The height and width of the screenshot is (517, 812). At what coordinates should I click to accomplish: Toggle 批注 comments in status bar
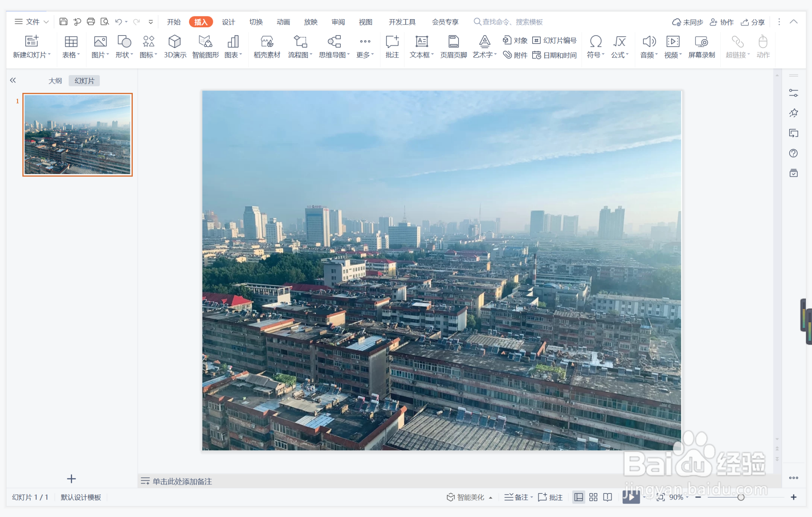pos(551,497)
